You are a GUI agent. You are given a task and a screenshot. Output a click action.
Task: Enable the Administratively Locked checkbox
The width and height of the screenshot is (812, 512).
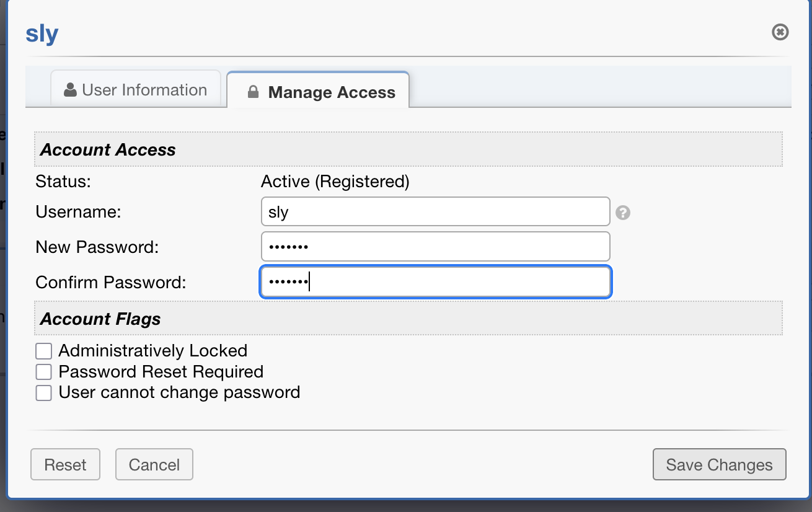coord(43,351)
